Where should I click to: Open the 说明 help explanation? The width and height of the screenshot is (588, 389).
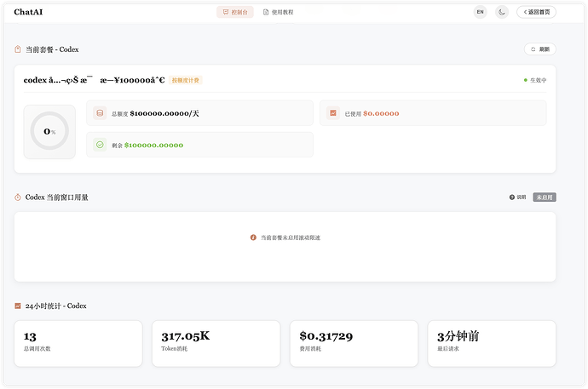[517, 197]
